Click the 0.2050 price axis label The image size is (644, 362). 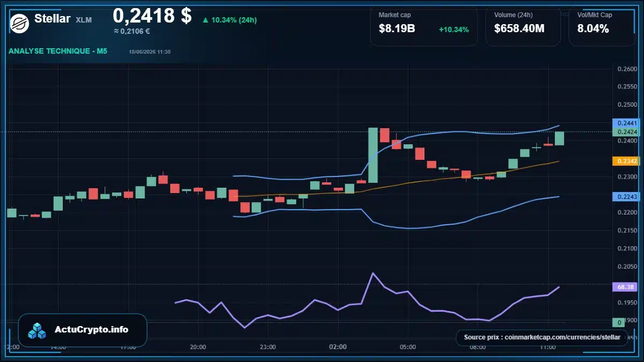click(x=627, y=267)
